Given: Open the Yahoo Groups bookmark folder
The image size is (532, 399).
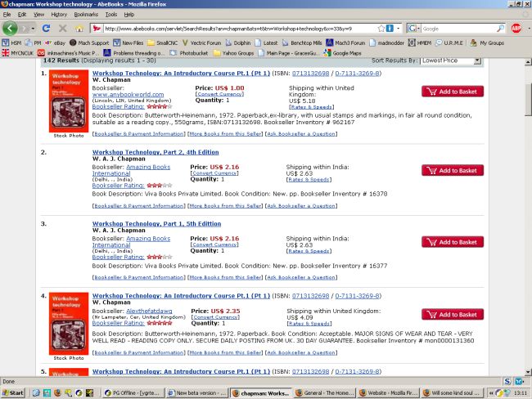Looking at the screenshot, I should click(234, 53).
